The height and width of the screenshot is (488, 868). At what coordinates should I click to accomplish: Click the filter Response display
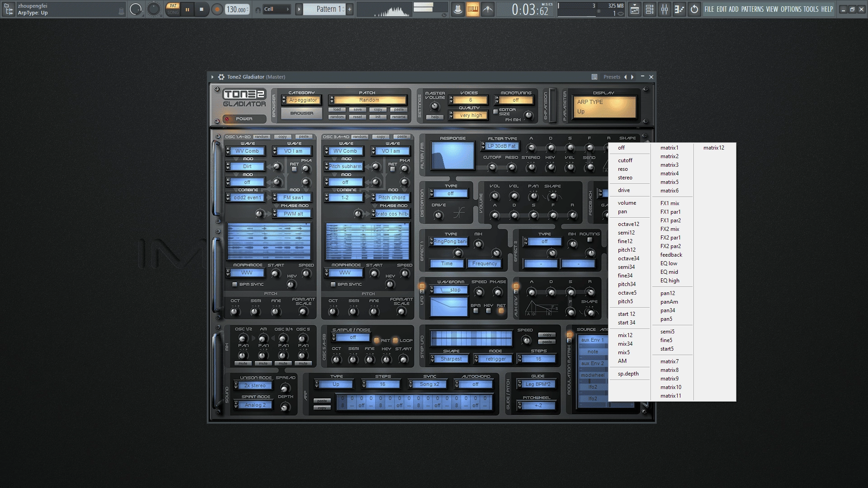pos(453,155)
